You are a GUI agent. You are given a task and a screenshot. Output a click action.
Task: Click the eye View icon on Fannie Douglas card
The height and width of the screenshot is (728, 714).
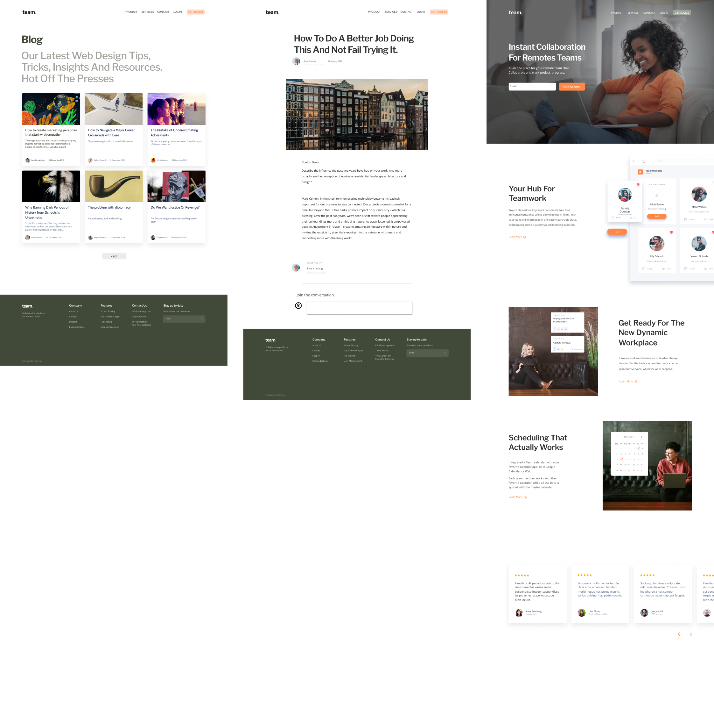point(631,218)
